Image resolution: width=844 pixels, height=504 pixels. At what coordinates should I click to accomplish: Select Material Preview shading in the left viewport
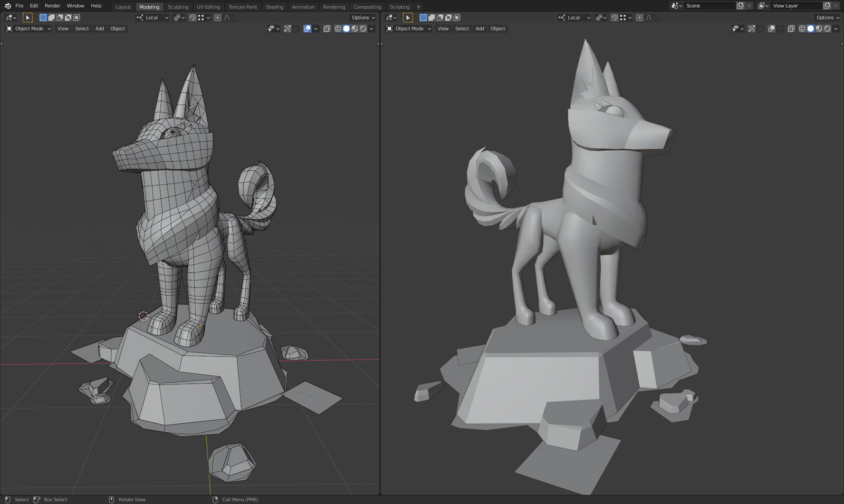(x=354, y=28)
